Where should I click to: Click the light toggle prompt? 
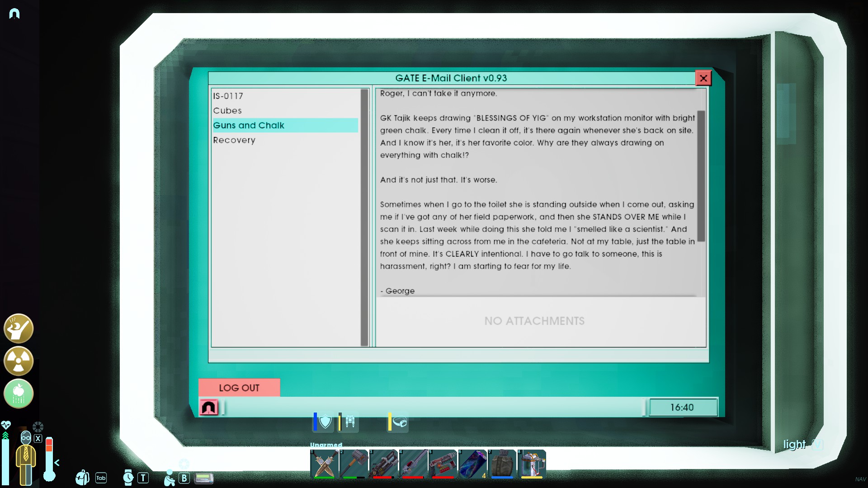tap(803, 445)
